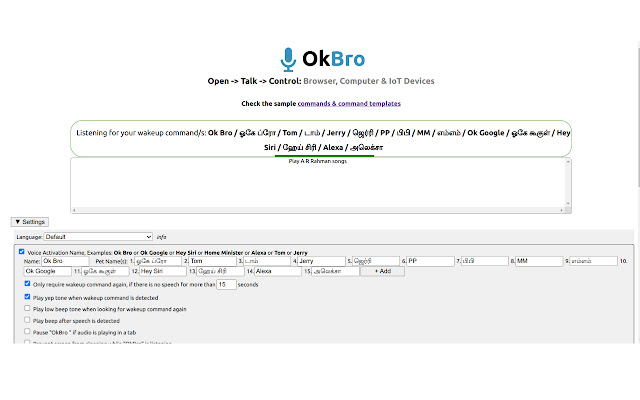Click pet name field 8 containing MM
The height and width of the screenshot is (400, 640).
pyautogui.click(x=539, y=261)
